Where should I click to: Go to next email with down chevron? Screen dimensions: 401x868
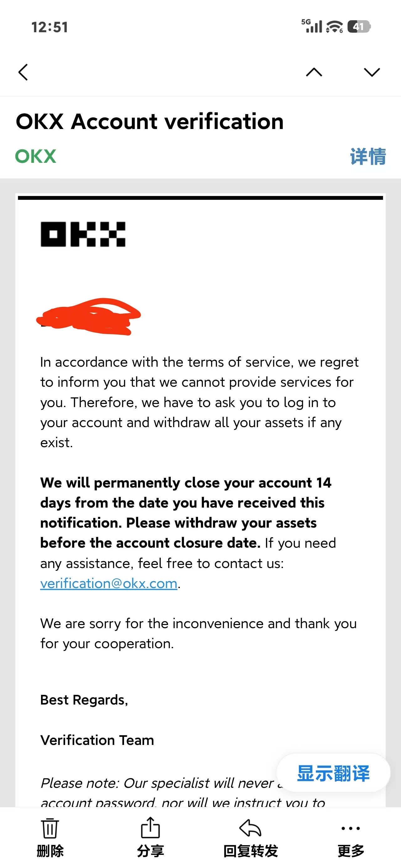[x=372, y=72]
